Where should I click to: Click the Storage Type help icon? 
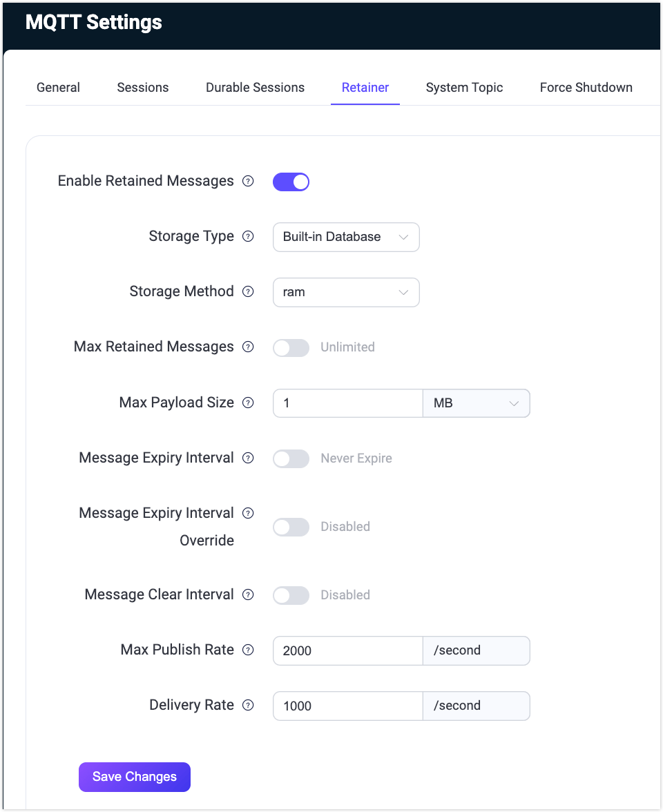(x=248, y=237)
